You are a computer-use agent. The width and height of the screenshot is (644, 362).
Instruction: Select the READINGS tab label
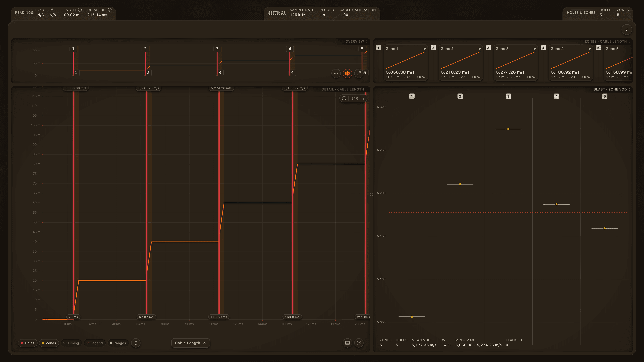point(24,13)
